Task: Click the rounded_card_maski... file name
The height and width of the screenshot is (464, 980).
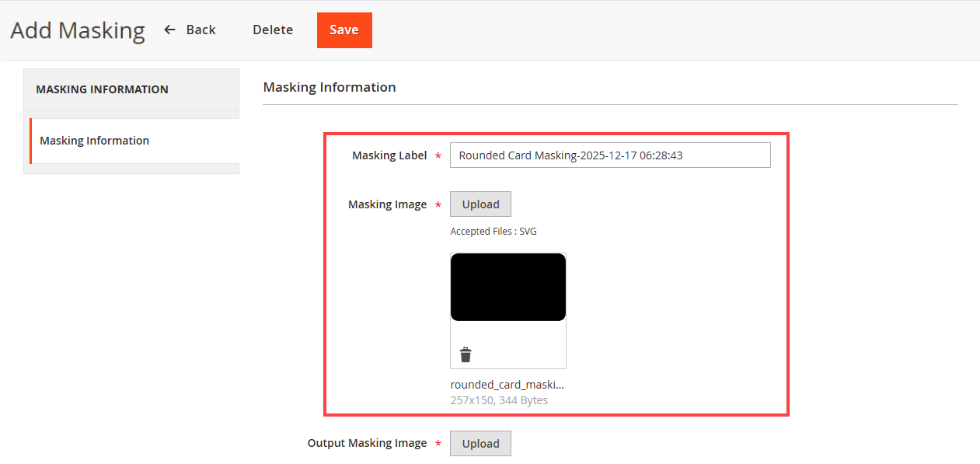Action: (507, 385)
